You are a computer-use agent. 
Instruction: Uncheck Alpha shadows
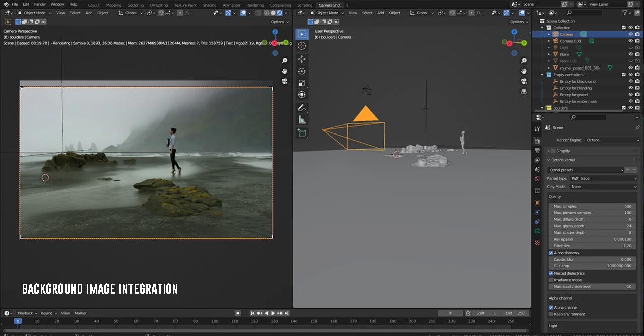pos(550,253)
